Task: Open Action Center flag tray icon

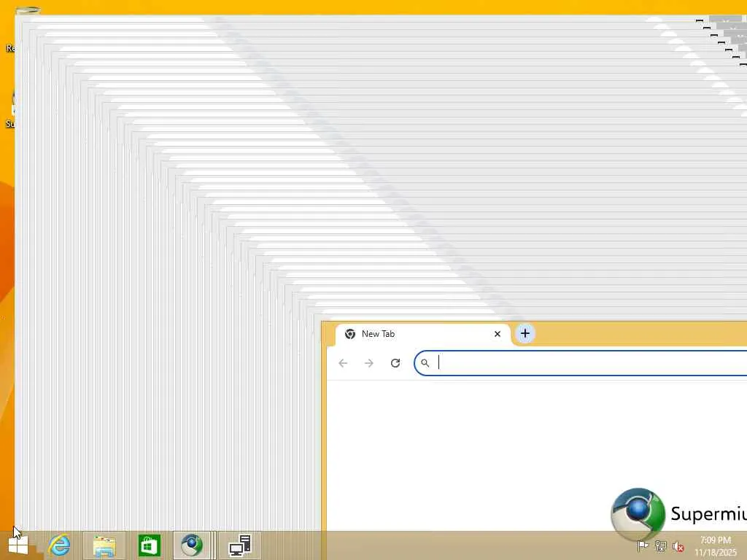Action: coord(642,546)
